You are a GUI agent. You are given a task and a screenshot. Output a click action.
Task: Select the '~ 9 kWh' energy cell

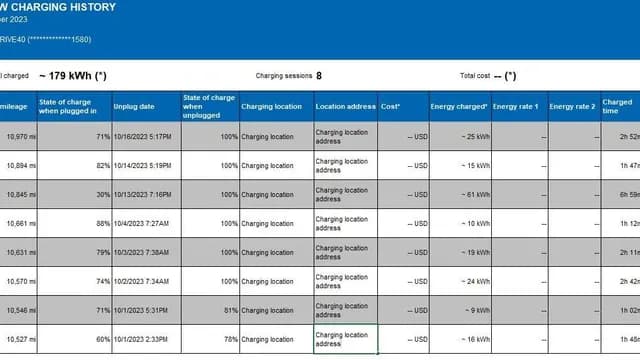tap(460, 310)
